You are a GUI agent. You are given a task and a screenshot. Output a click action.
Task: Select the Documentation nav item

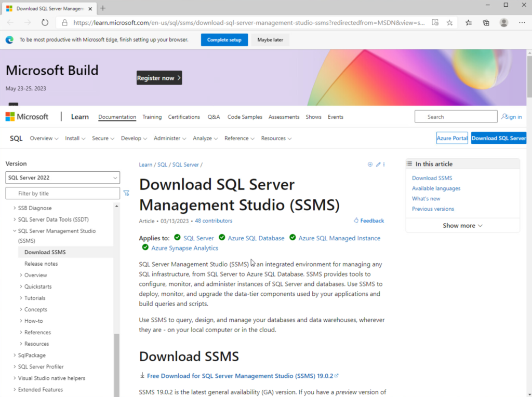click(x=117, y=117)
